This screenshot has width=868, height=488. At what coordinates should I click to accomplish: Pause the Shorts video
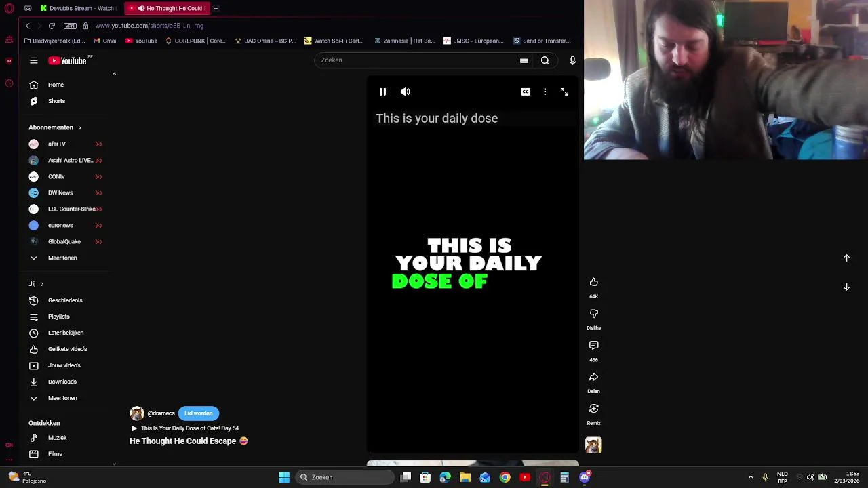tap(382, 91)
